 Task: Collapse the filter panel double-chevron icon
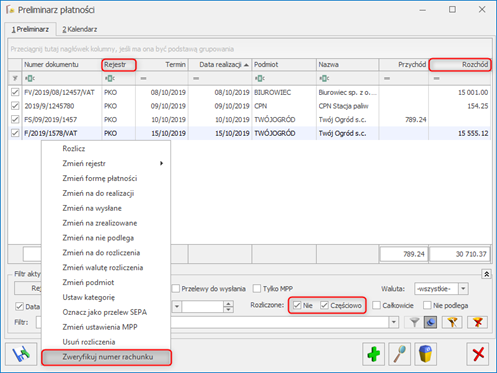tap(486, 274)
